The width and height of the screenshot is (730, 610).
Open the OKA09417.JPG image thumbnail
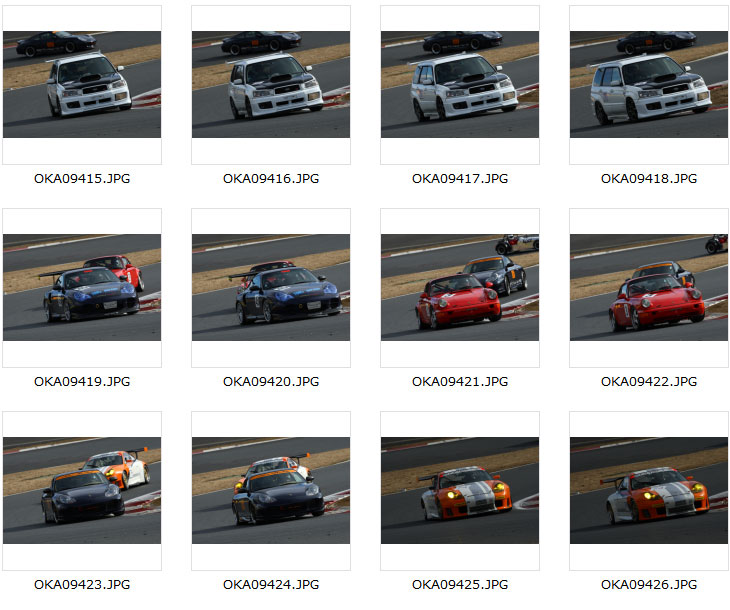coord(460,84)
